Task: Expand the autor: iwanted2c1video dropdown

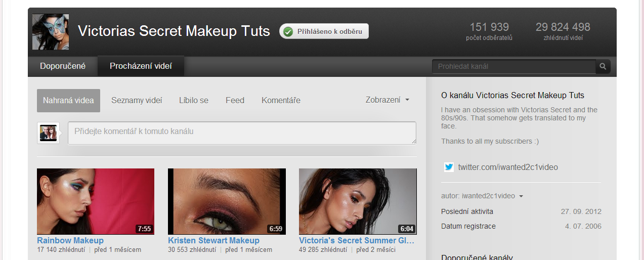Action: click(x=482, y=196)
